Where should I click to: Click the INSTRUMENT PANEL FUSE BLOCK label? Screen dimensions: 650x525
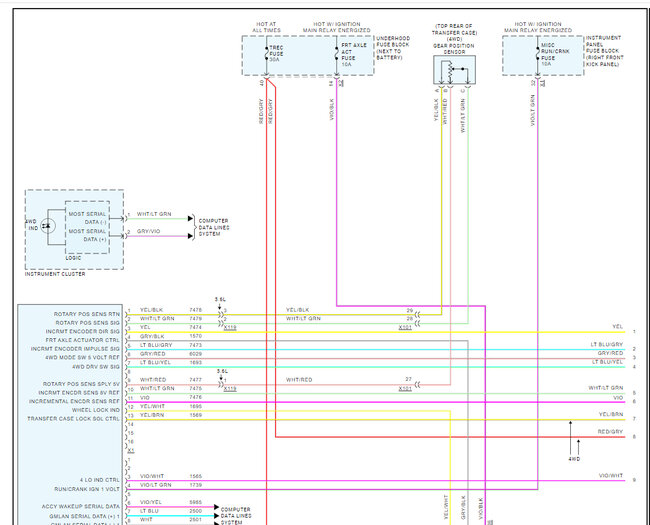click(604, 51)
